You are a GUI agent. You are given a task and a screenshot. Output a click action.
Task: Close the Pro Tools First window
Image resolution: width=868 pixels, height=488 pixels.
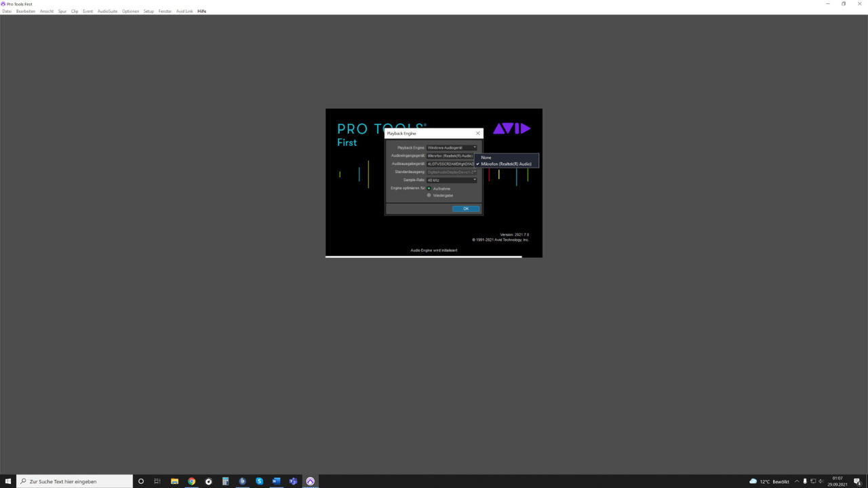click(x=860, y=3)
